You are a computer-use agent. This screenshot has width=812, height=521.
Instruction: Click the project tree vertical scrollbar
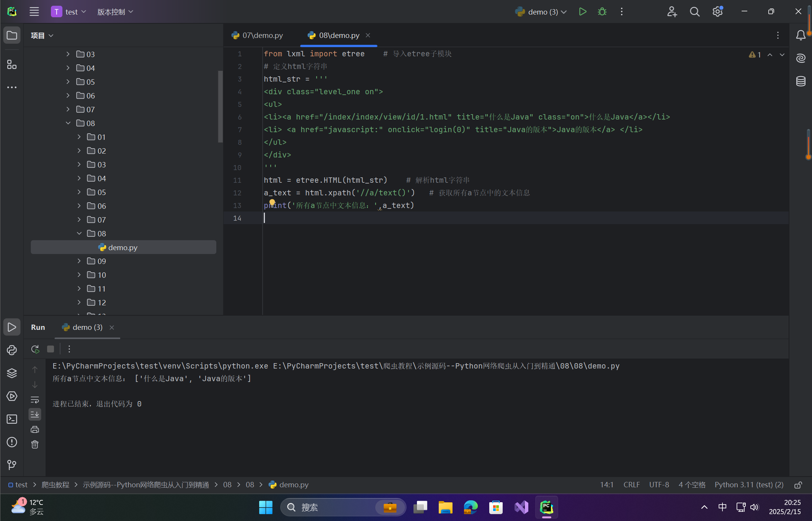pos(220,106)
